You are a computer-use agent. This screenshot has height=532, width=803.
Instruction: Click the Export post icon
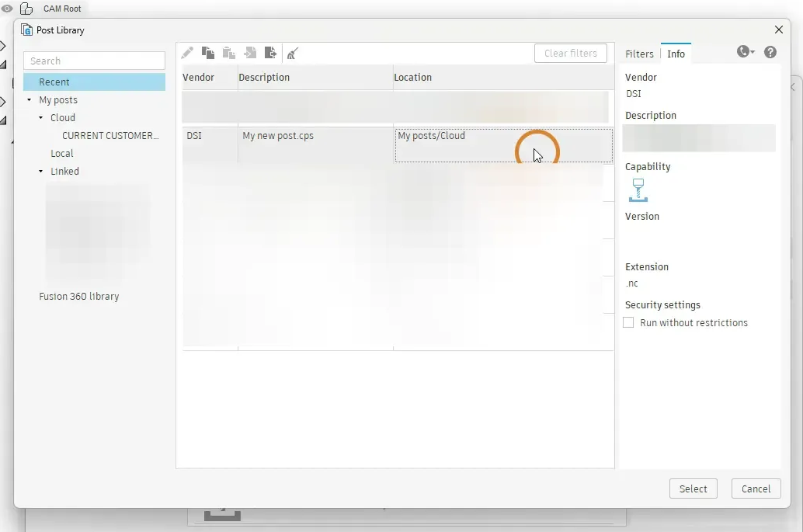[270, 53]
